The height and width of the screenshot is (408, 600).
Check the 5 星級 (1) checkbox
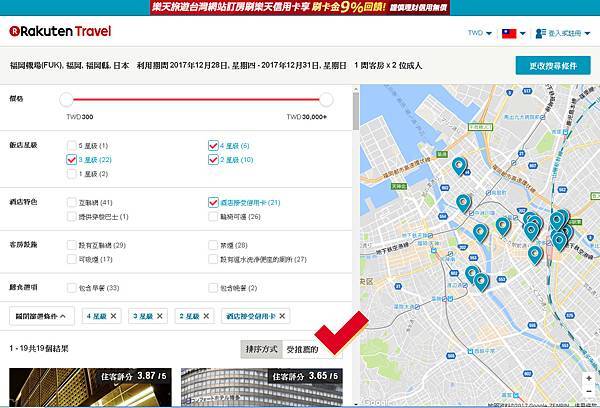click(x=72, y=145)
